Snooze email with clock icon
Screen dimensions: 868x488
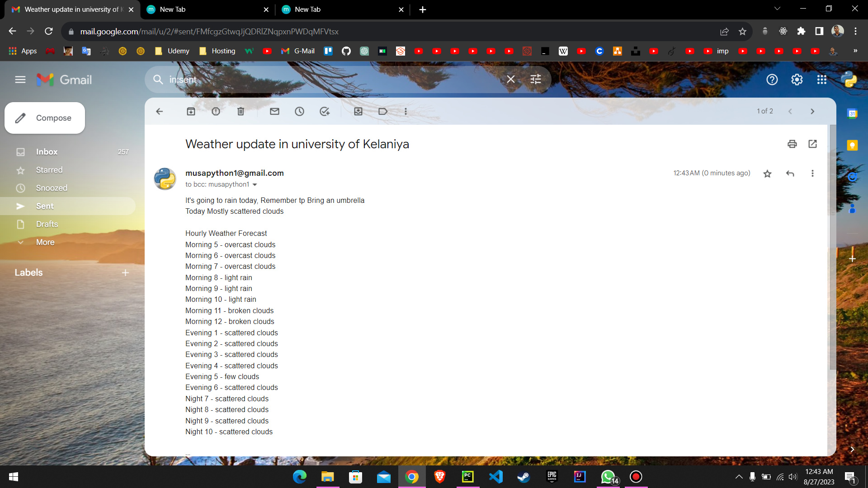(299, 112)
